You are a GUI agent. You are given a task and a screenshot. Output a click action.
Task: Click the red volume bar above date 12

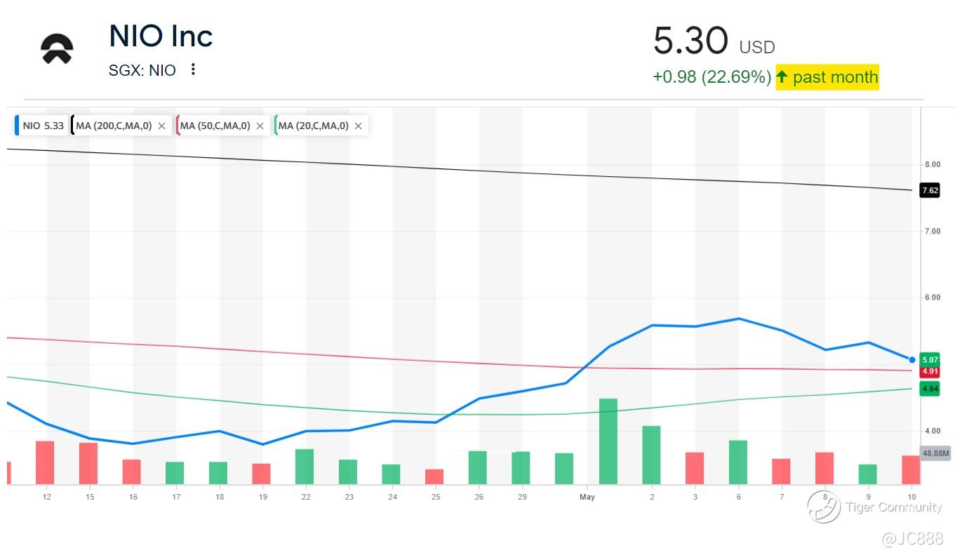pyautogui.click(x=45, y=462)
